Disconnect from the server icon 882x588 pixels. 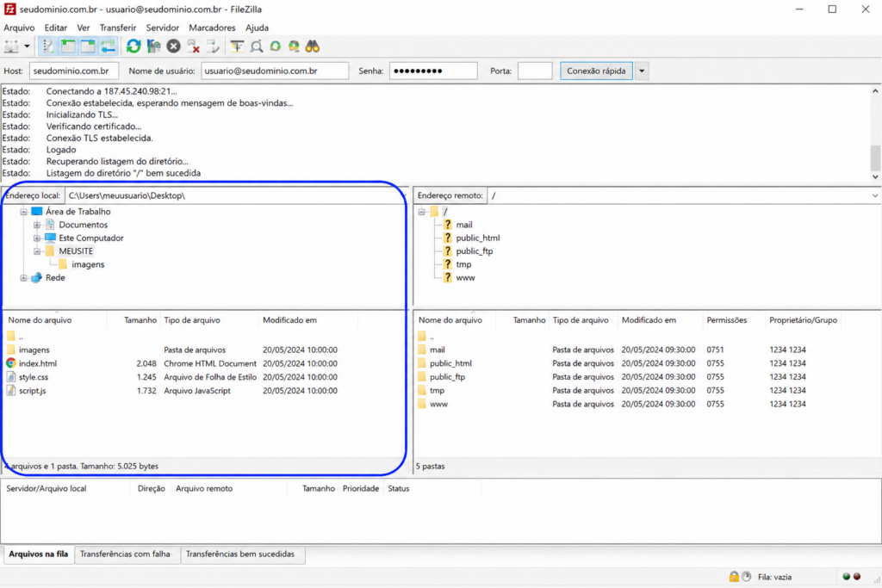point(194,46)
